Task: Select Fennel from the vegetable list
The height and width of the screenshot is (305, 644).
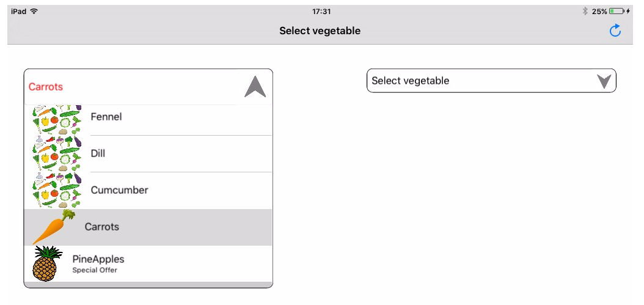Action: 106,117
